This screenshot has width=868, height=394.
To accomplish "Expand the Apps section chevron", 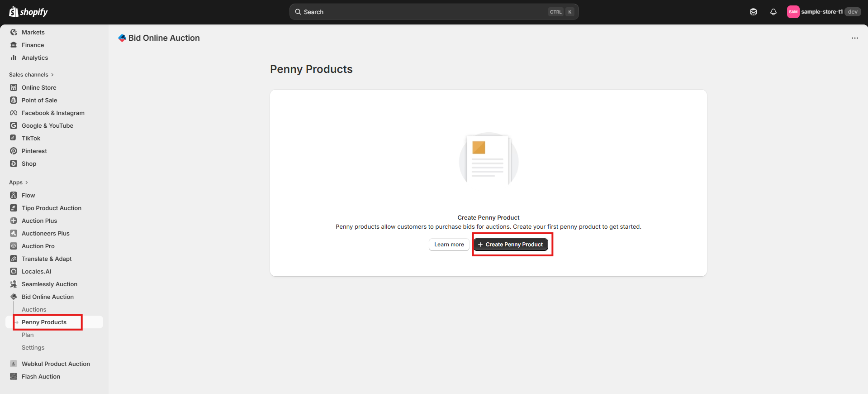I will (27, 183).
